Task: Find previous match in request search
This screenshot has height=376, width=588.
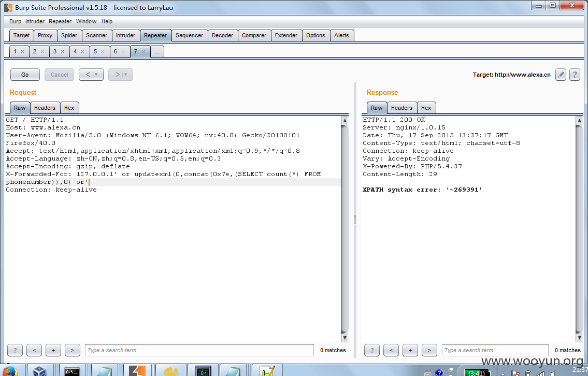Action: click(34, 350)
